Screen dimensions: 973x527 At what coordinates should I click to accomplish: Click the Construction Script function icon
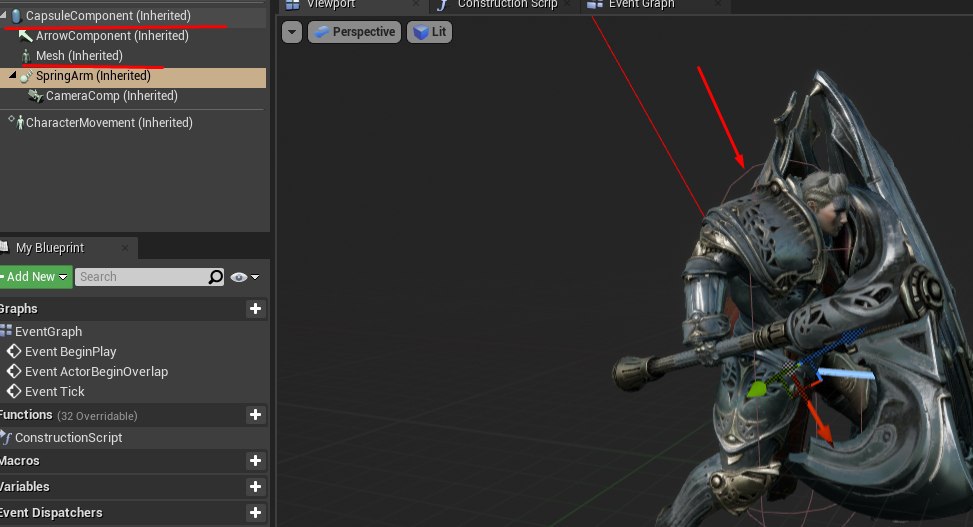(x=442, y=5)
